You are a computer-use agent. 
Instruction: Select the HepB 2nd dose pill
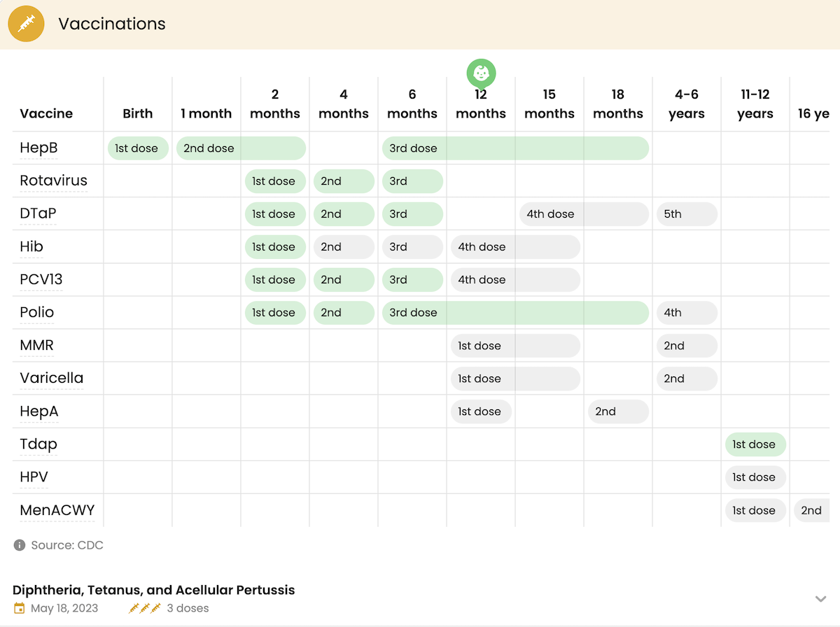[241, 148]
